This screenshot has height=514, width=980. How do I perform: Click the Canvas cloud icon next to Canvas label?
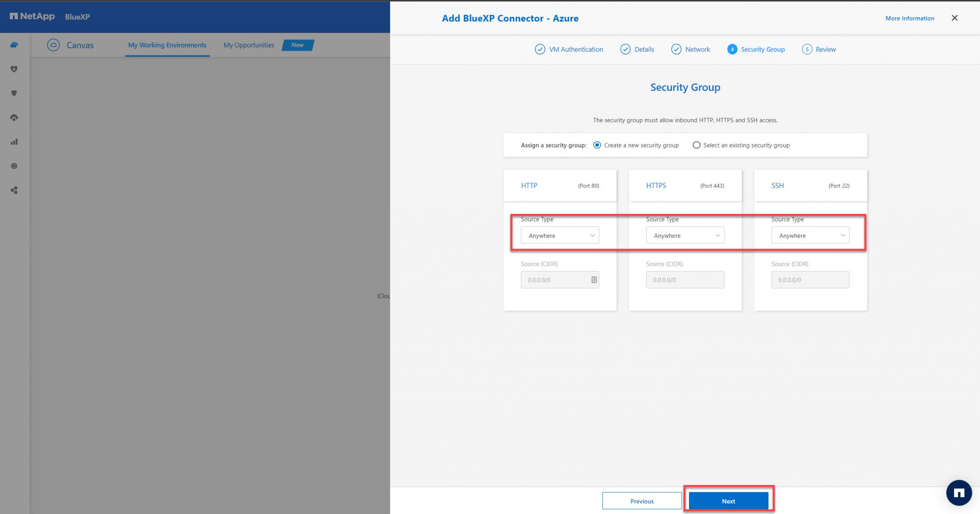tap(53, 45)
